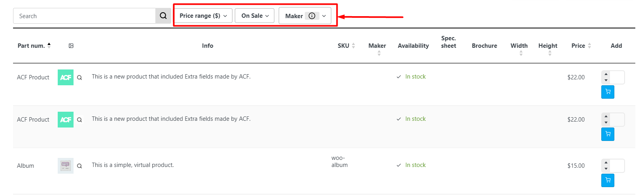Click quantity box in second ACF Product row
This screenshot has height=195, width=644.
click(617, 120)
